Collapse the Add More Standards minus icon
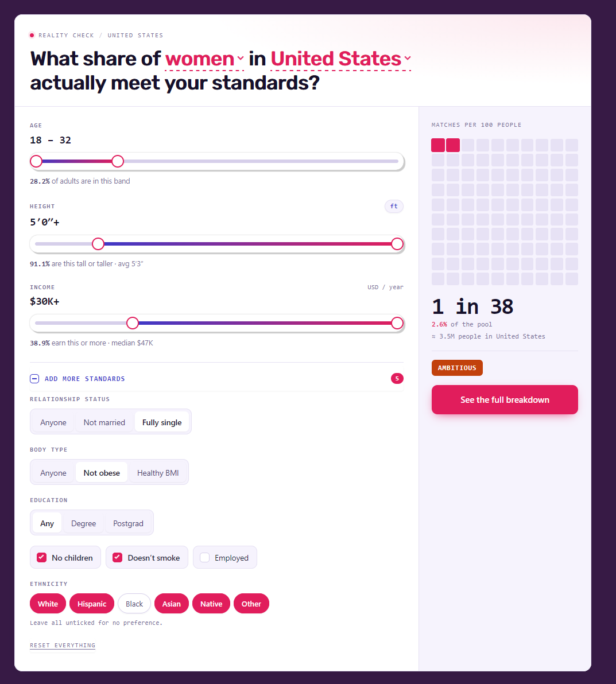616x684 pixels. point(34,379)
